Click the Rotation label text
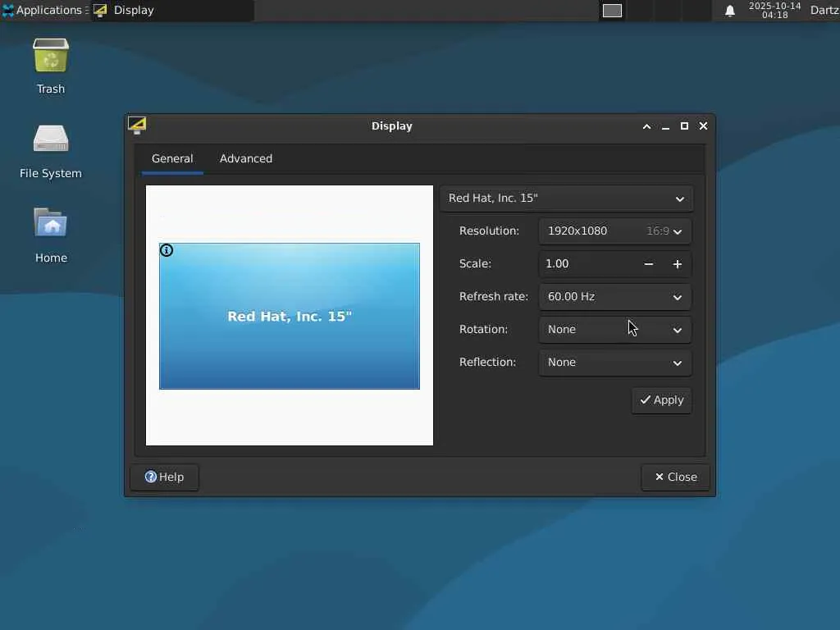 coord(483,330)
